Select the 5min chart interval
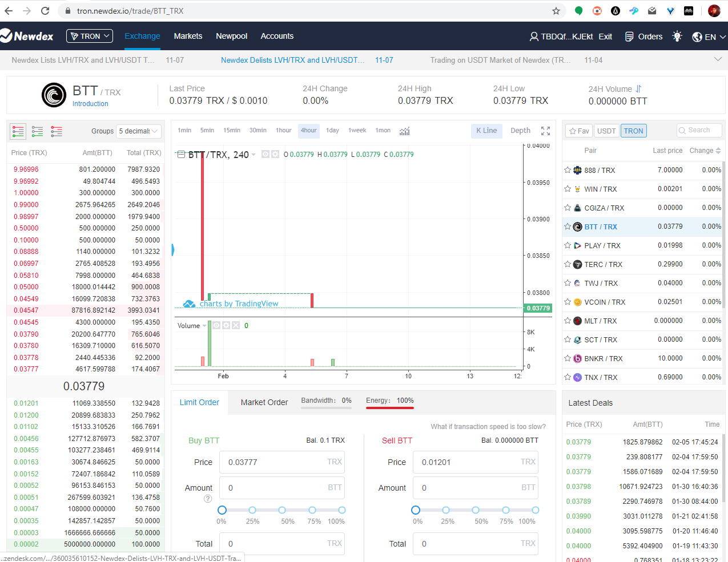 (207, 131)
